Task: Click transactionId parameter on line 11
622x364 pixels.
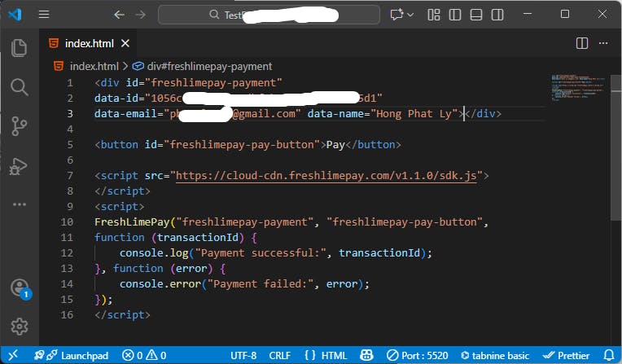Action: 198,238
